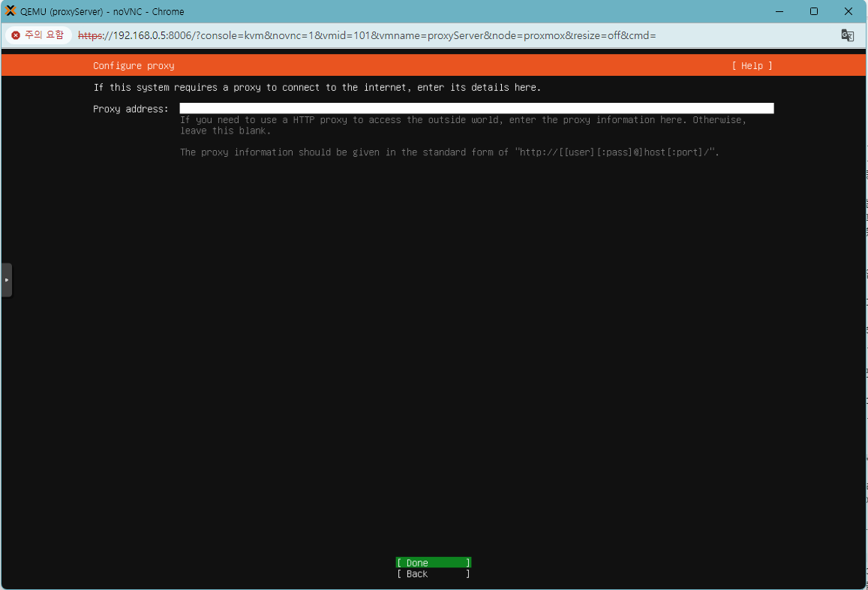The height and width of the screenshot is (590, 868).
Task: Click the line starting 'The proxy information should be given'
Action: coord(449,152)
